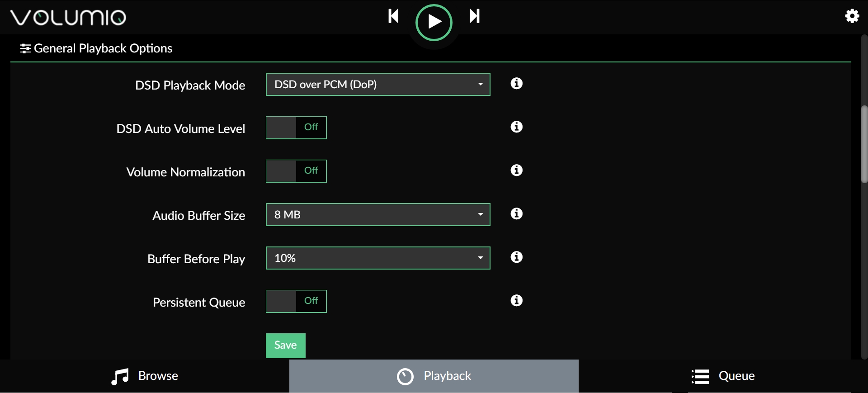Open the Buffer Before Play dropdown
Screen dimensions: 868x393
(378, 258)
